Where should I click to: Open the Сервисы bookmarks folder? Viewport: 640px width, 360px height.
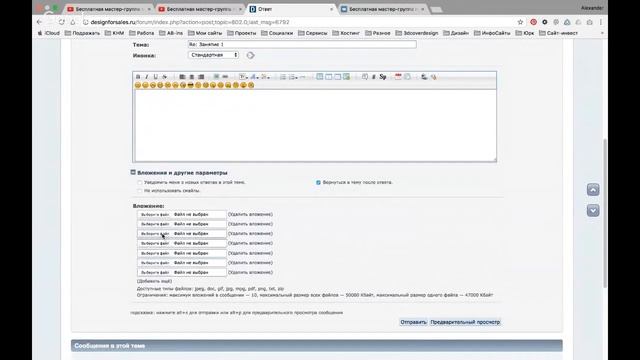[x=313, y=33]
